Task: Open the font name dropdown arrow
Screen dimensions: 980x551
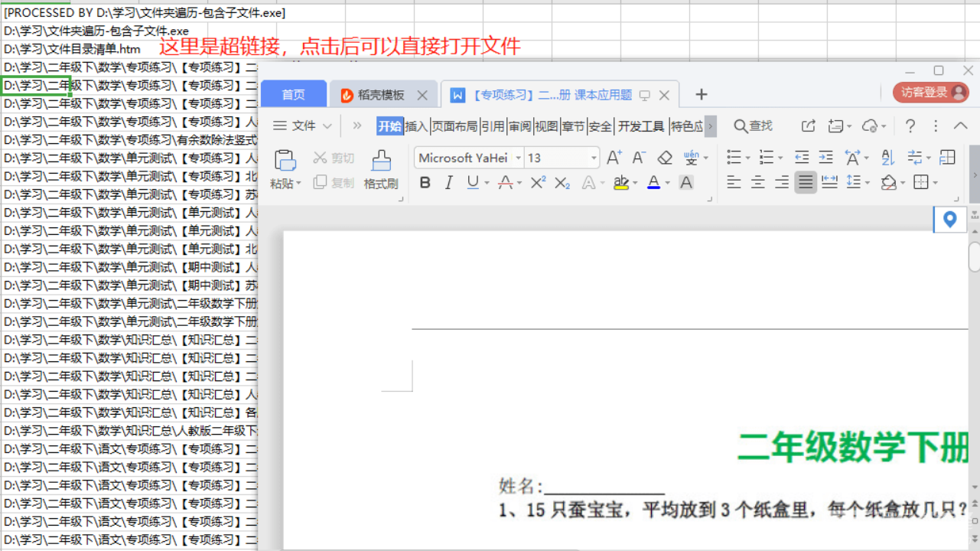Action: tap(519, 158)
